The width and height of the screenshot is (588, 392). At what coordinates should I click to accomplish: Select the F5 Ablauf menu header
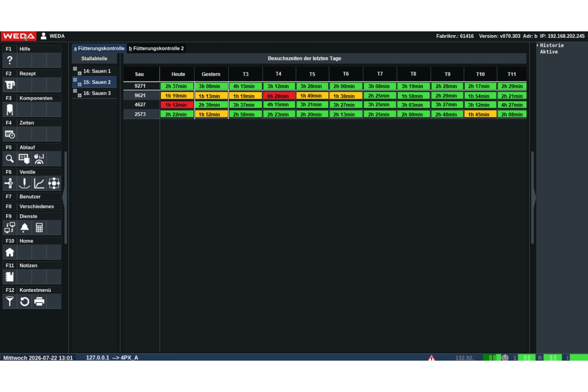click(x=32, y=147)
